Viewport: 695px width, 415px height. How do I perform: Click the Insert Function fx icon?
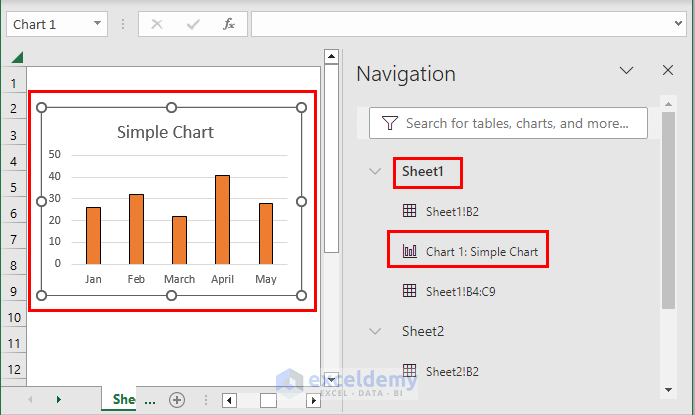[x=229, y=24]
